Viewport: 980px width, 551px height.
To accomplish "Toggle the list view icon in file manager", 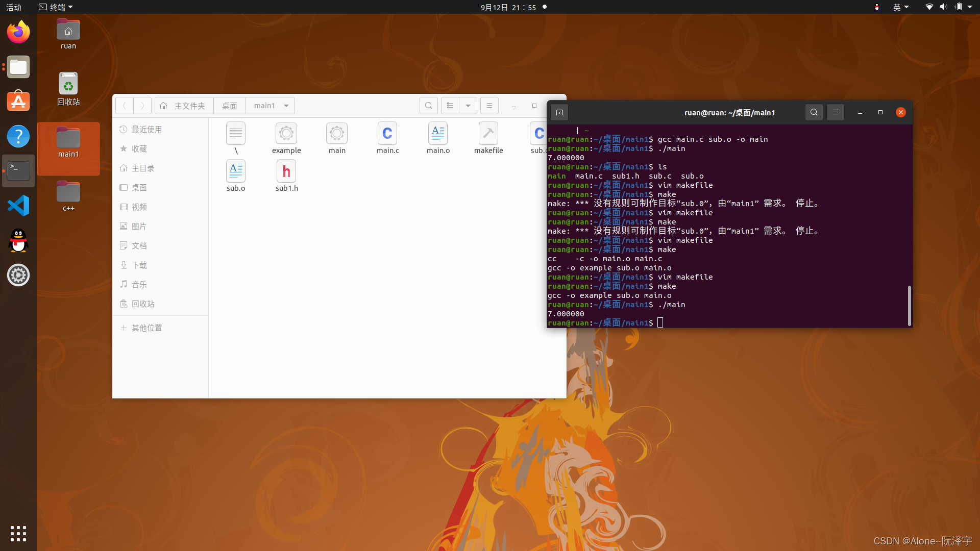I will point(450,106).
